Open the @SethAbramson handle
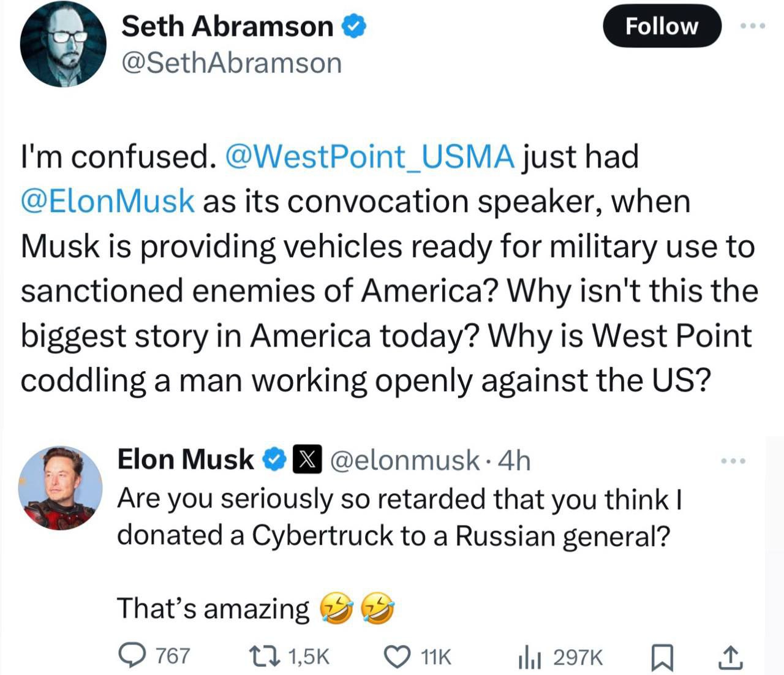Screen dimensions: 784x675 [232, 64]
